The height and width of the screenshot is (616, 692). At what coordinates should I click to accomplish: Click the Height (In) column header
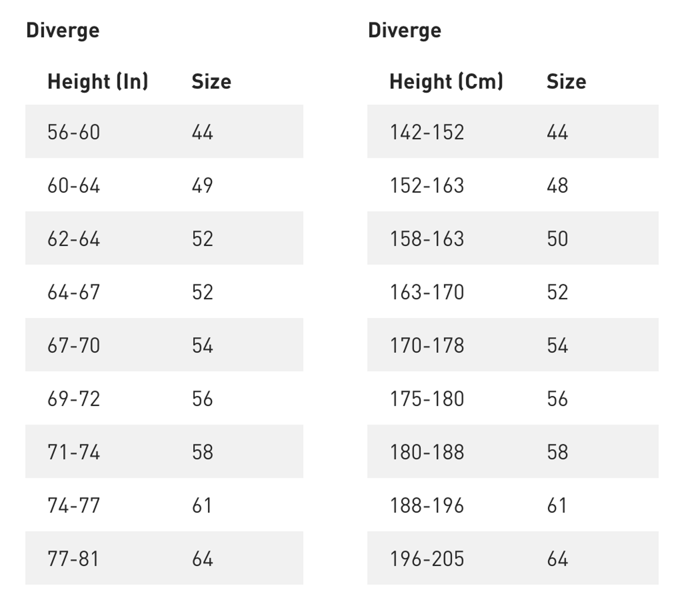click(98, 81)
